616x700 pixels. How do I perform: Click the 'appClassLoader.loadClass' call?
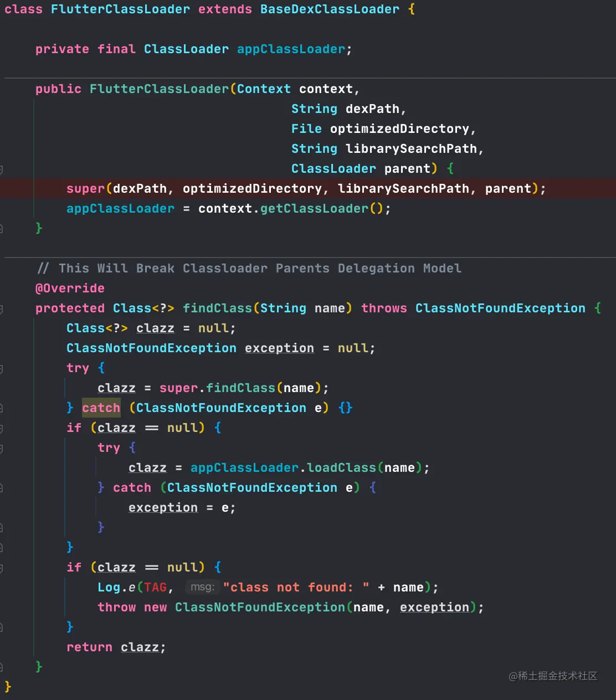283,468
